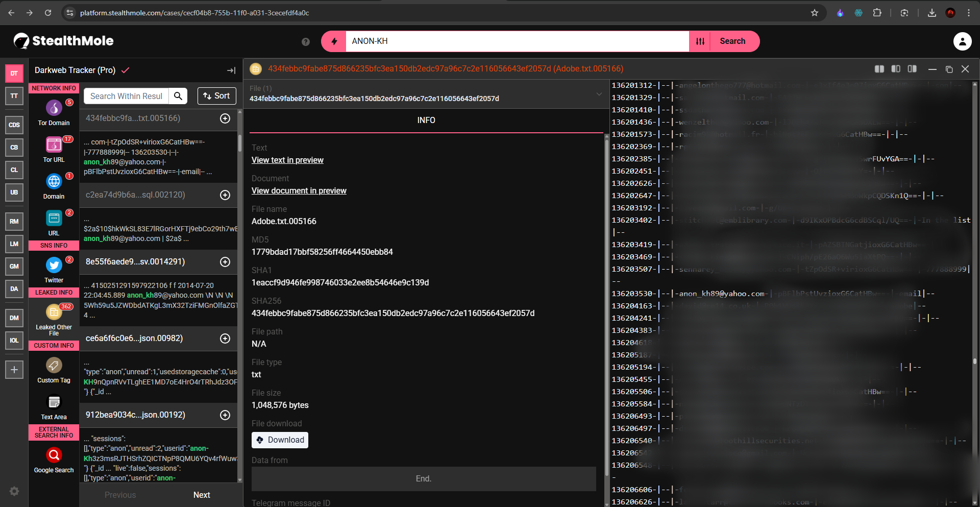
Task: Collapse the Darkweb Tracker panel arrow
Action: [x=231, y=70]
